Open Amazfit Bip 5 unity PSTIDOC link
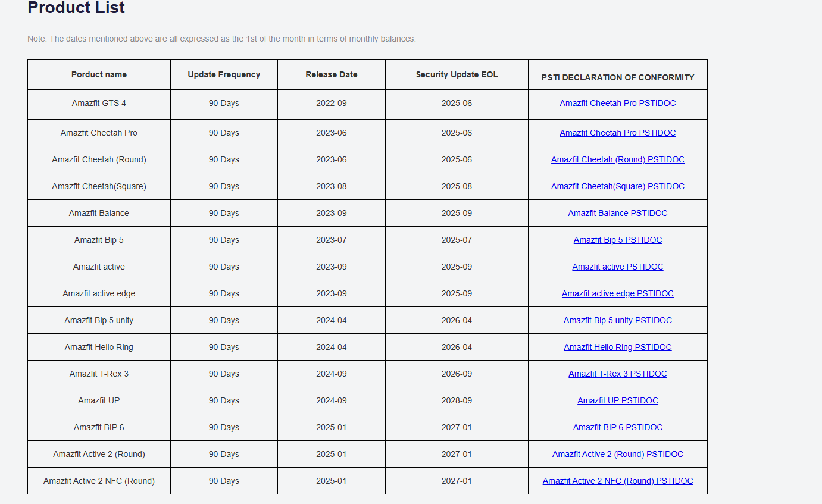 coord(618,320)
